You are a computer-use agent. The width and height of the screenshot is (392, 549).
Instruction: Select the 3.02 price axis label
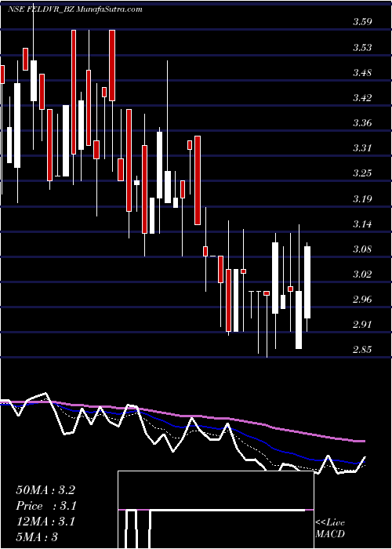pyautogui.click(x=362, y=274)
